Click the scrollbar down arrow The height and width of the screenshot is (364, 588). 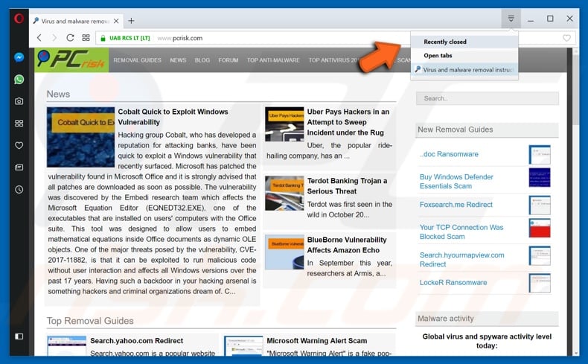(575, 353)
